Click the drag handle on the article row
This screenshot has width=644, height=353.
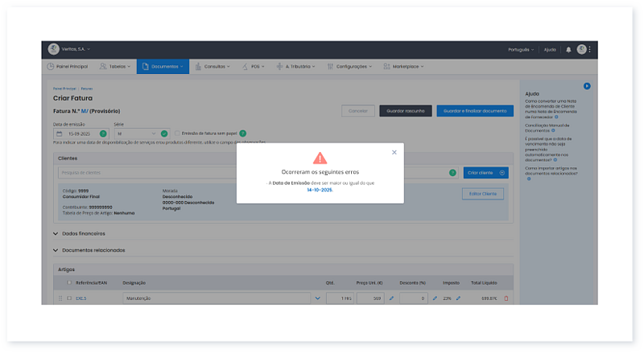pos(60,298)
